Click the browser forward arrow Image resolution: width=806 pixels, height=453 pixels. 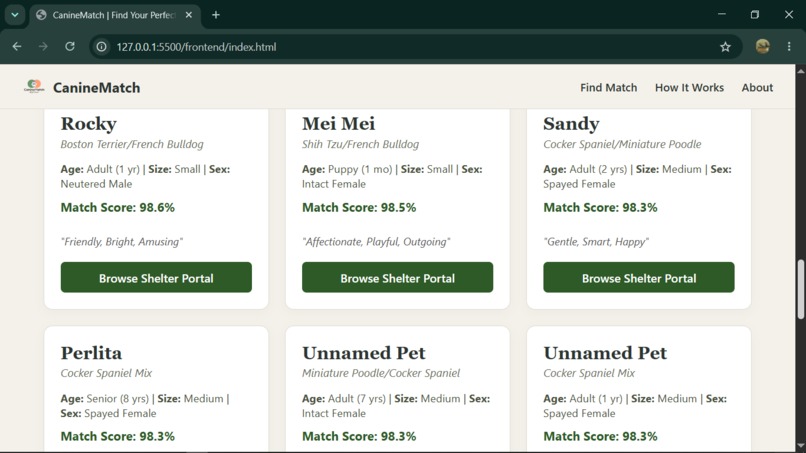point(43,47)
